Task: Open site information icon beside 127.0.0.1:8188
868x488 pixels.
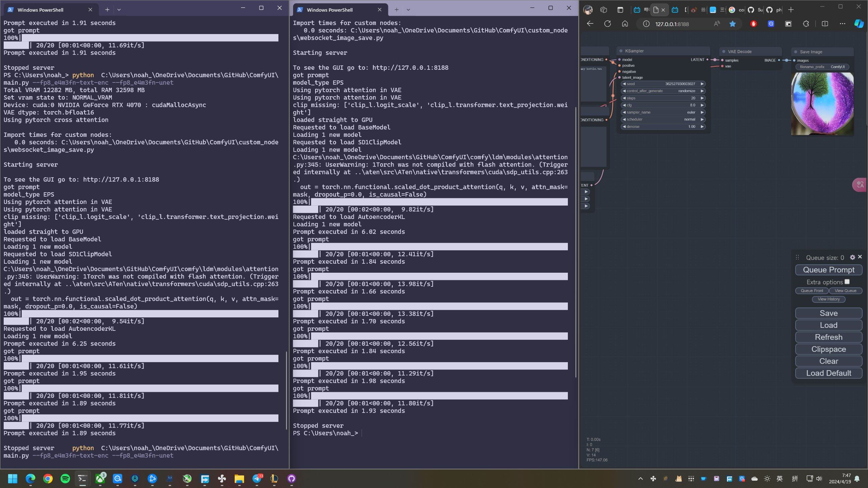Action: tap(646, 24)
